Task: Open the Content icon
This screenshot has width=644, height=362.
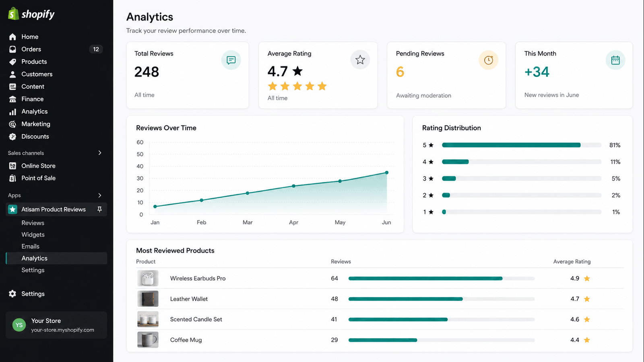Action: pos(13,86)
